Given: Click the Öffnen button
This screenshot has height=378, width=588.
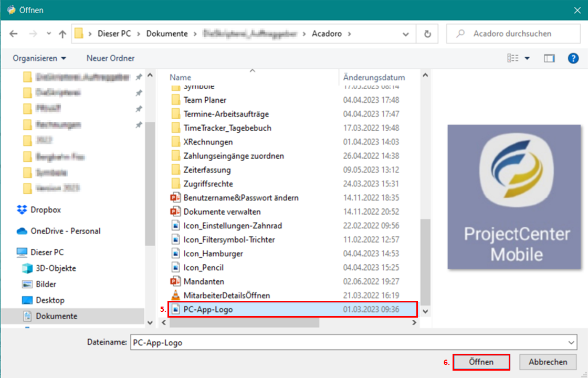Looking at the screenshot, I should 481,362.
